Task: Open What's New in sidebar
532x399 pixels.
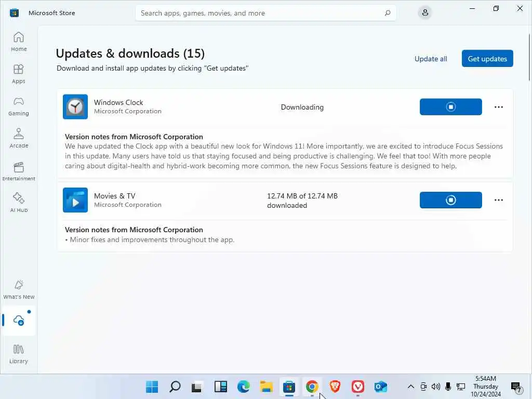Action: pos(19,290)
